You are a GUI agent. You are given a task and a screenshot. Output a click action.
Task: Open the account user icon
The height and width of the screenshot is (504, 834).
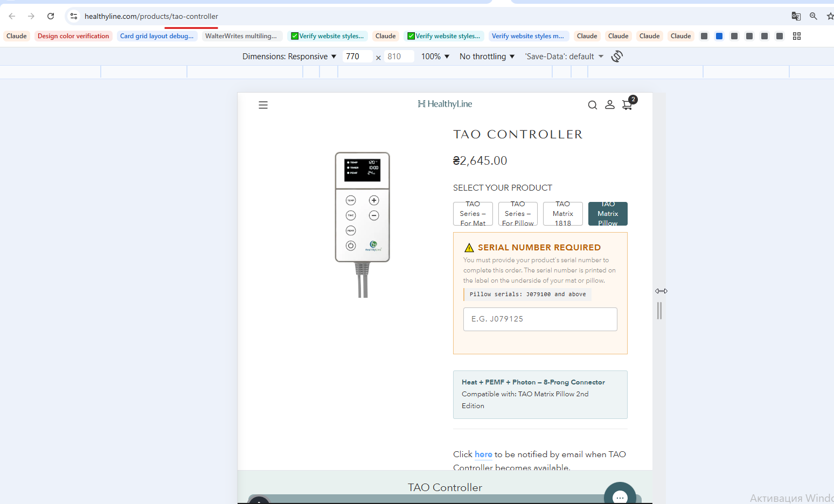click(610, 104)
